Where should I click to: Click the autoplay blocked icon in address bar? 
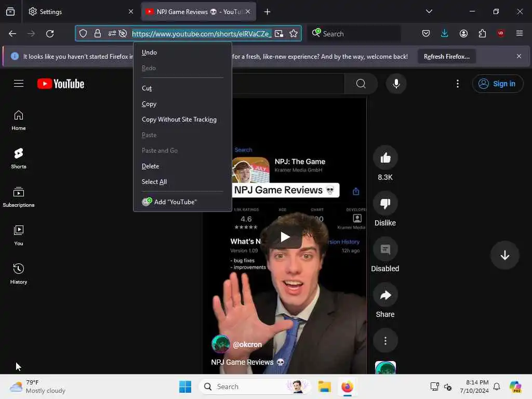(x=123, y=33)
